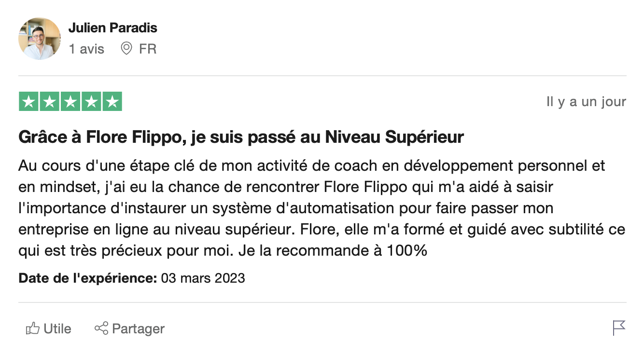This screenshot has height=356, width=644.
Task: Click the fifth green rating star
Action: [112, 101]
